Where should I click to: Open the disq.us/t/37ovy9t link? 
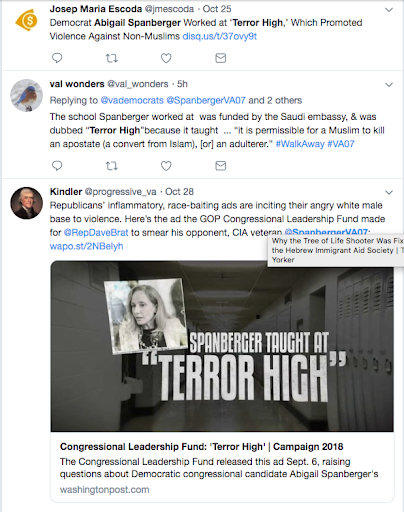click(x=220, y=36)
